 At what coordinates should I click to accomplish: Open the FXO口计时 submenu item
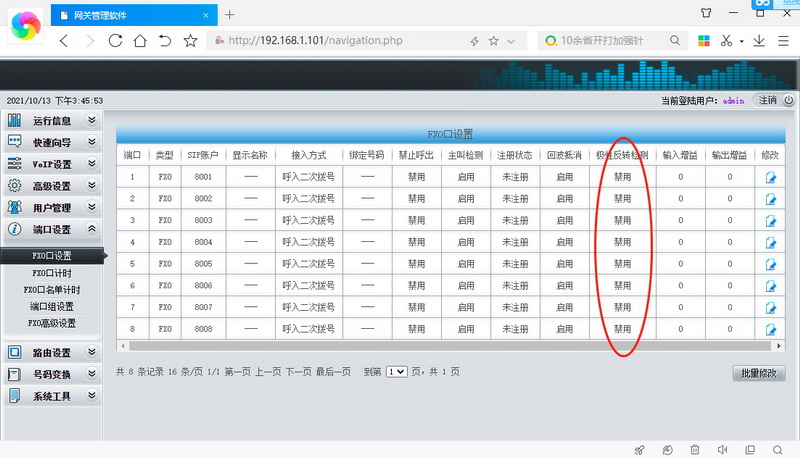(x=52, y=273)
